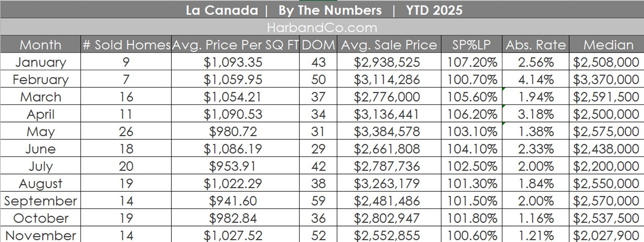Click the Abs. Rate column header

[x=536, y=45]
